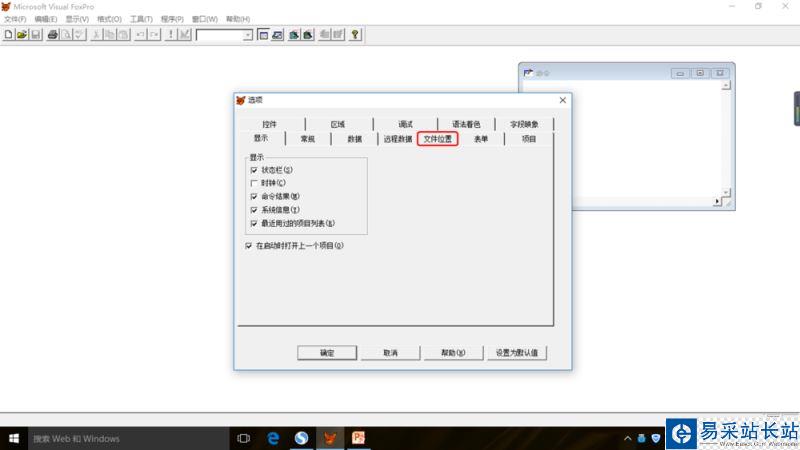Click the Copy toolbar icon

point(110,35)
